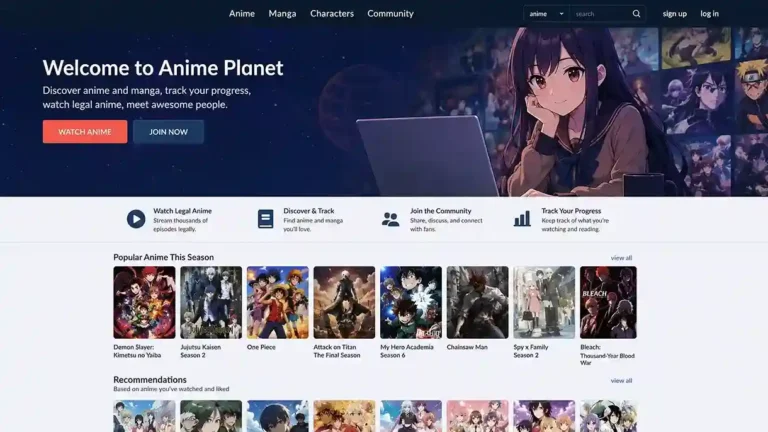Click the 'Welcome to Anime Planet' headline
The image size is (768, 432).
pos(163,68)
